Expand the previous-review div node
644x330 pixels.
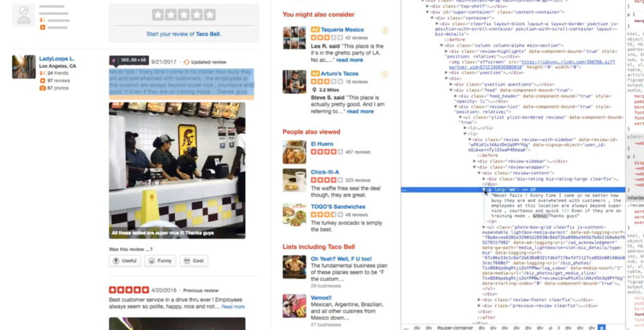[x=479, y=305]
